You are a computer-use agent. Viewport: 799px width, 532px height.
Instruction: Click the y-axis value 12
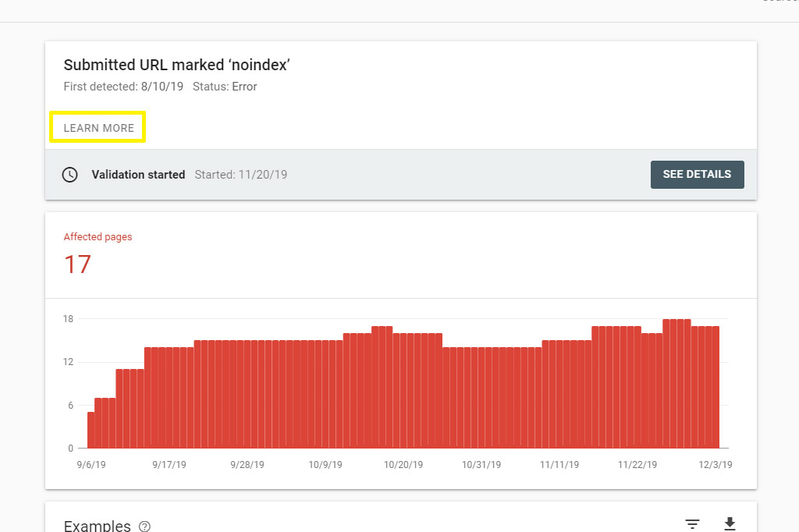(x=69, y=362)
